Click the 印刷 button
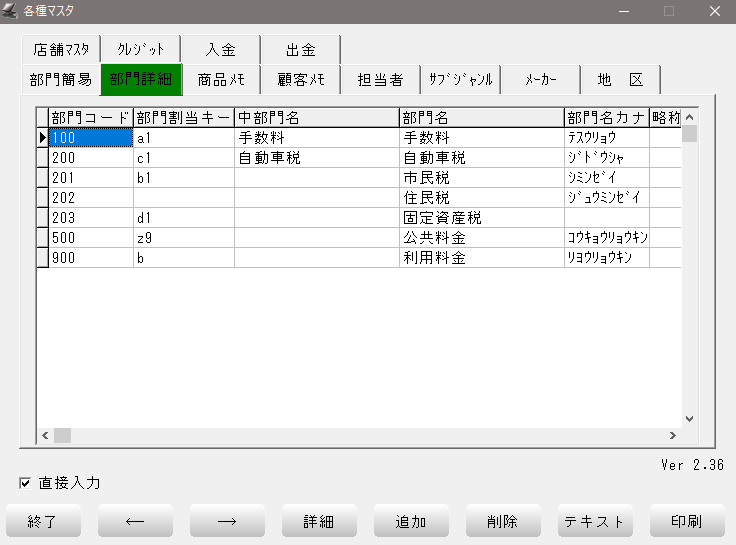 [x=687, y=521]
